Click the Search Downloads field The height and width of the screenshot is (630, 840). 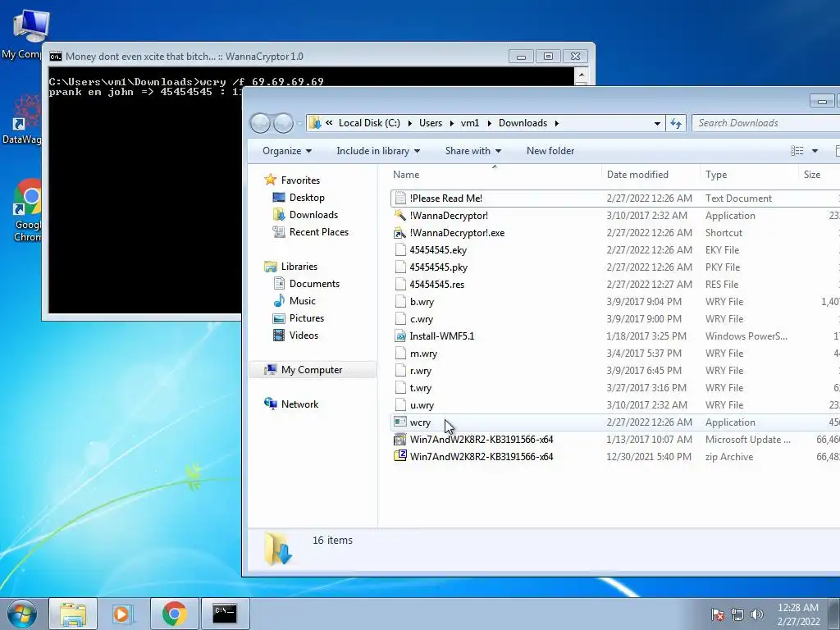pos(766,123)
